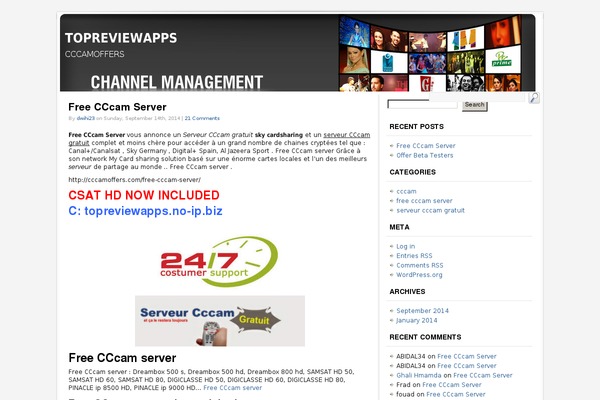Click the cccamoffers.com/free-cccam-server URL text

[134, 180]
